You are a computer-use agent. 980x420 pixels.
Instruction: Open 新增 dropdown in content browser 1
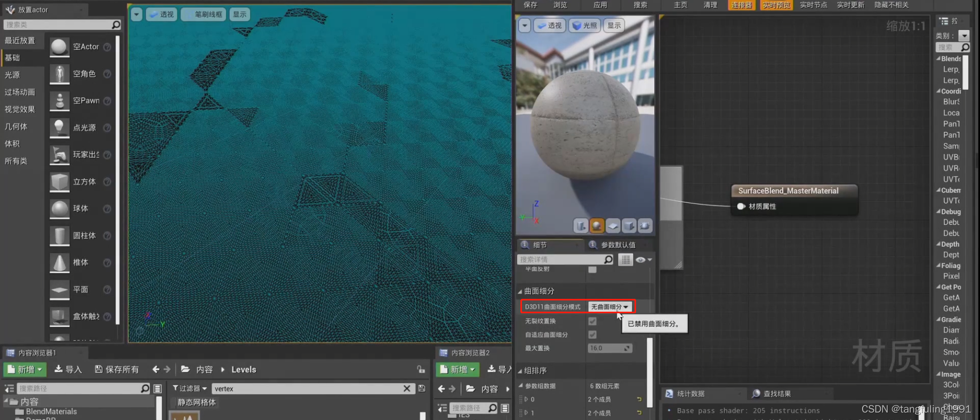25,369
